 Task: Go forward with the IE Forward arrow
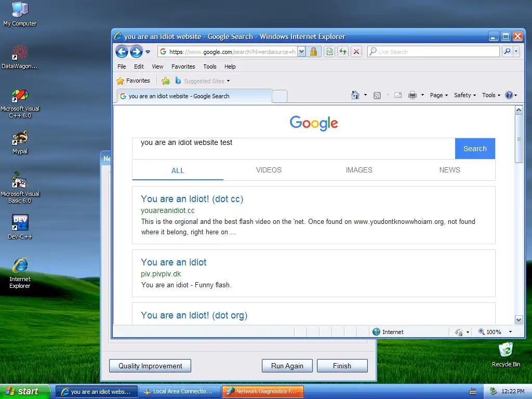click(x=137, y=52)
